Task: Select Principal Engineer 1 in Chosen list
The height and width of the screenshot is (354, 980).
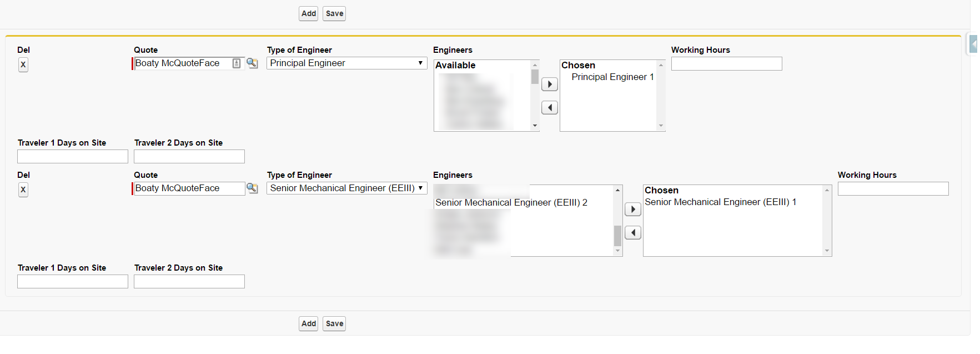Action: pyautogui.click(x=612, y=77)
